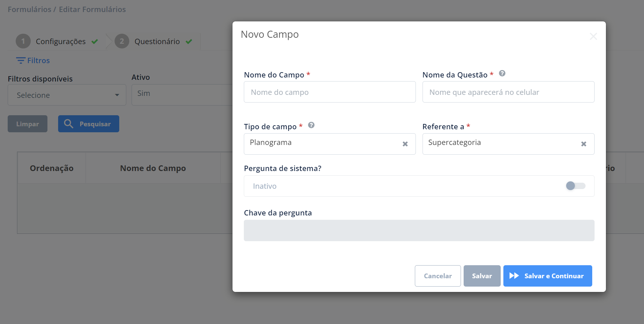The image size is (644, 324).
Task: Click Salvar e Continuar
Action: [x=548, y=276]
